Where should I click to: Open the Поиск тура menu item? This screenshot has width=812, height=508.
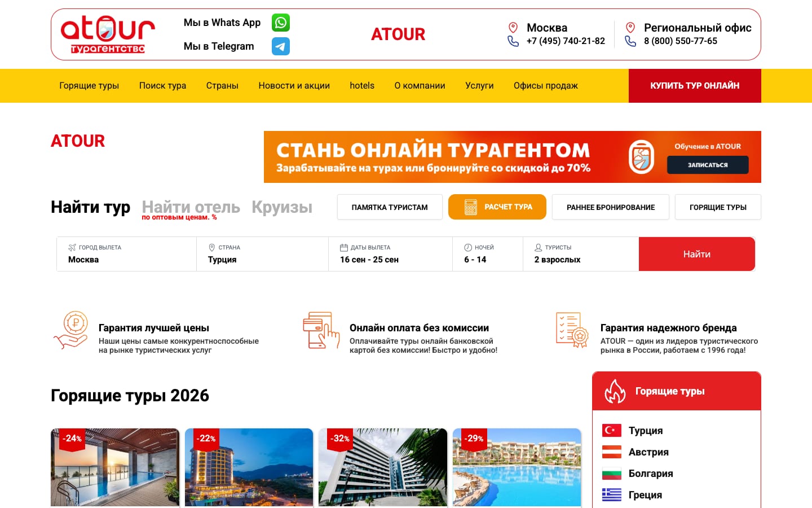click(x=162, y=86)
